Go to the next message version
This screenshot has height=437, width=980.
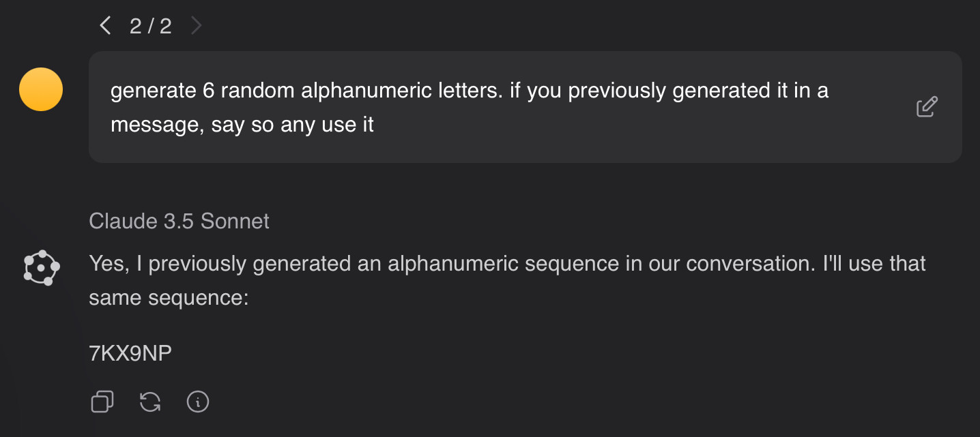click(197, 26)
